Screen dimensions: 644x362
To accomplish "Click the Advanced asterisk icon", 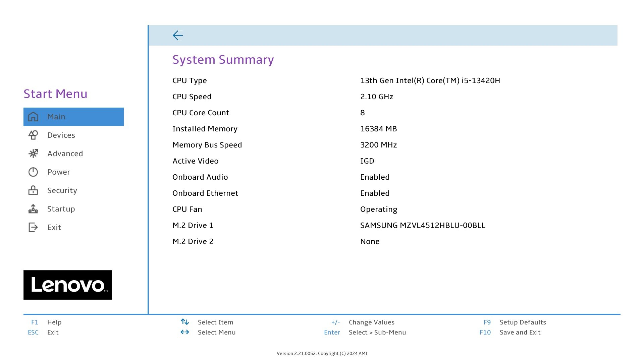I will click(x=33, y=154).
